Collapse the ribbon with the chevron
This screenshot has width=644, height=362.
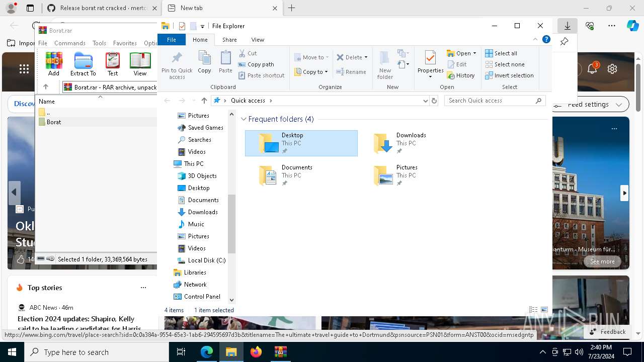click(x=535, y=39)
